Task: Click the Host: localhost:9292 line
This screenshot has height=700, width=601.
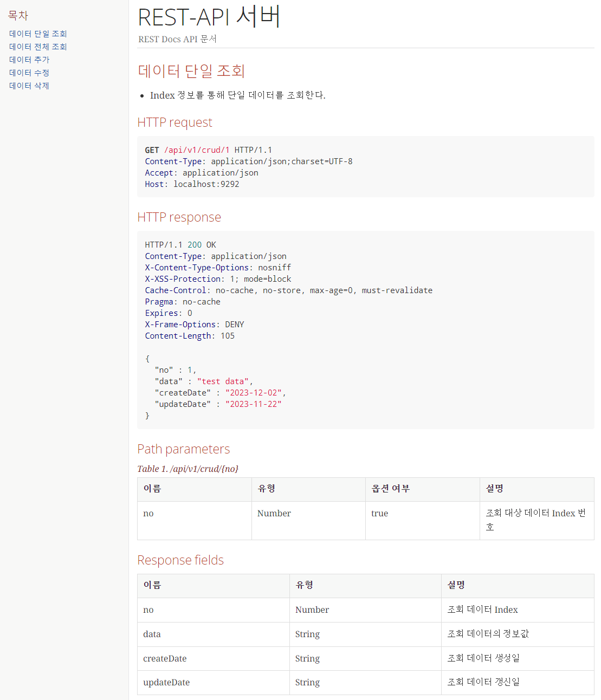Action: point(192,184)
